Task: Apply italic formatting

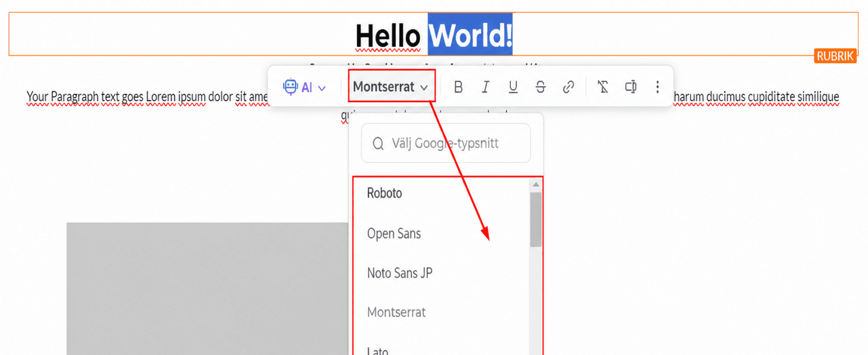Action: (x=486, y=87)
